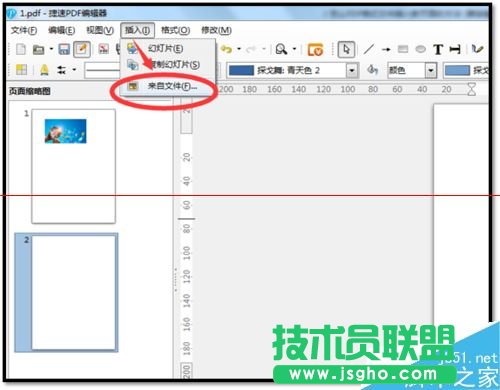
Task: Select the Text T tool
Action: coord(438,50)
